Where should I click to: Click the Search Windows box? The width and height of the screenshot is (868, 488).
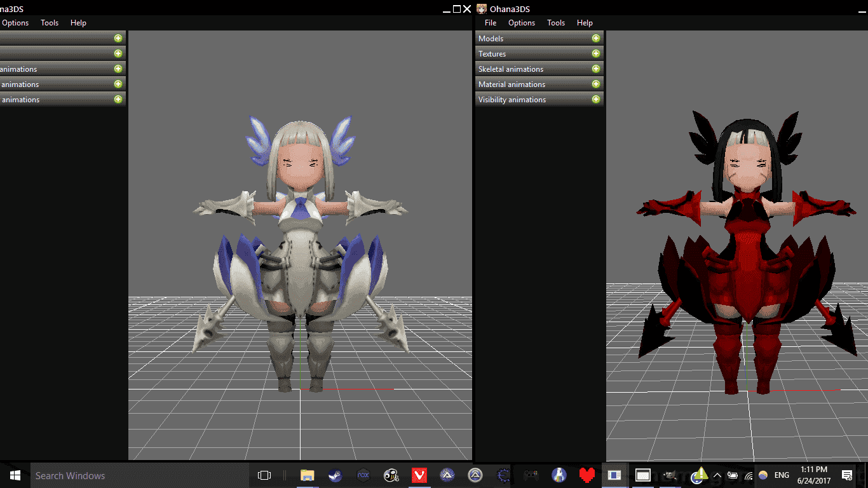[x=141, y=475]
